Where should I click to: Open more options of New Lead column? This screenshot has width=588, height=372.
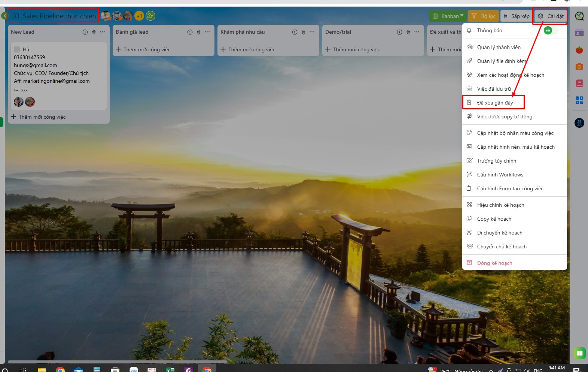tap(103, 32)
